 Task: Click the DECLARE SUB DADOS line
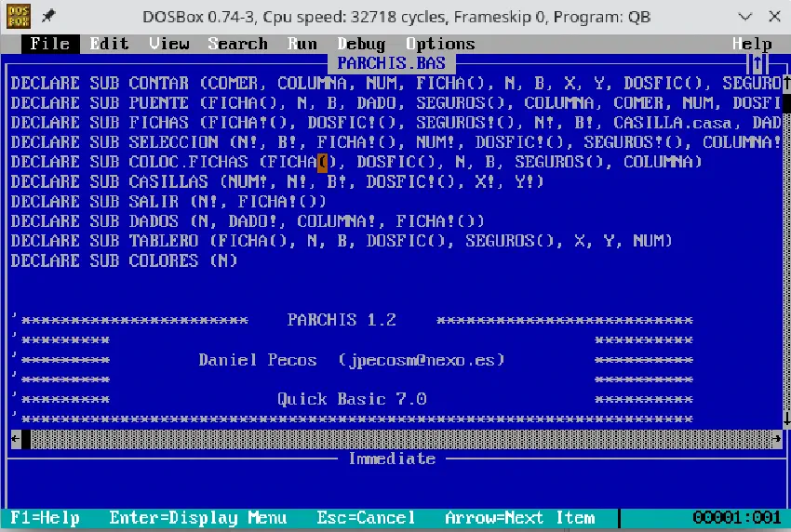248,222
